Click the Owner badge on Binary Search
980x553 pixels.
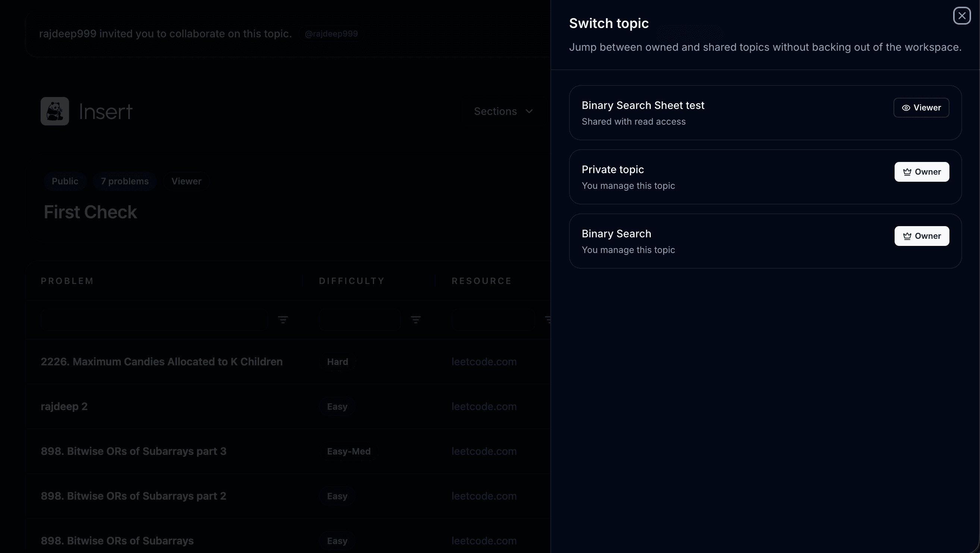(921, 236)
